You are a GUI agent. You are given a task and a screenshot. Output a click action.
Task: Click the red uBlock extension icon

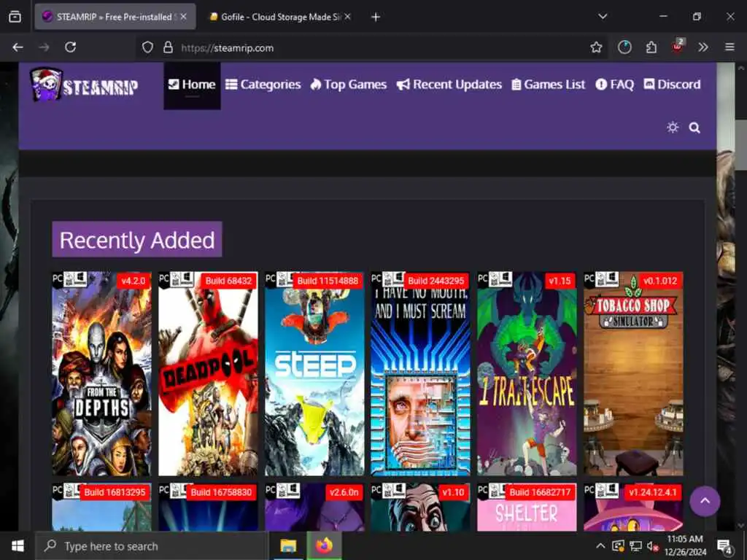pyautogui.click(x=678, y=46)
